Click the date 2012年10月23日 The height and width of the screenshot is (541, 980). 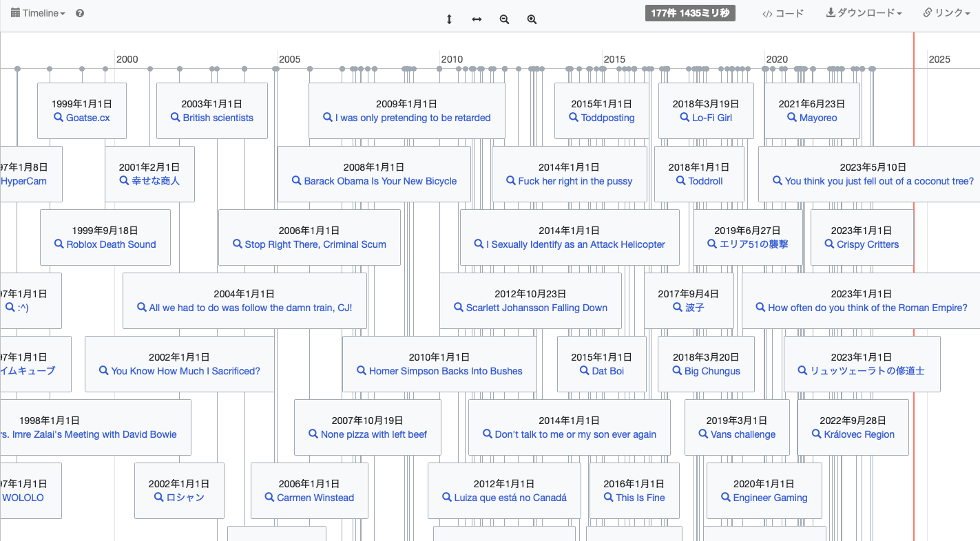530,294
